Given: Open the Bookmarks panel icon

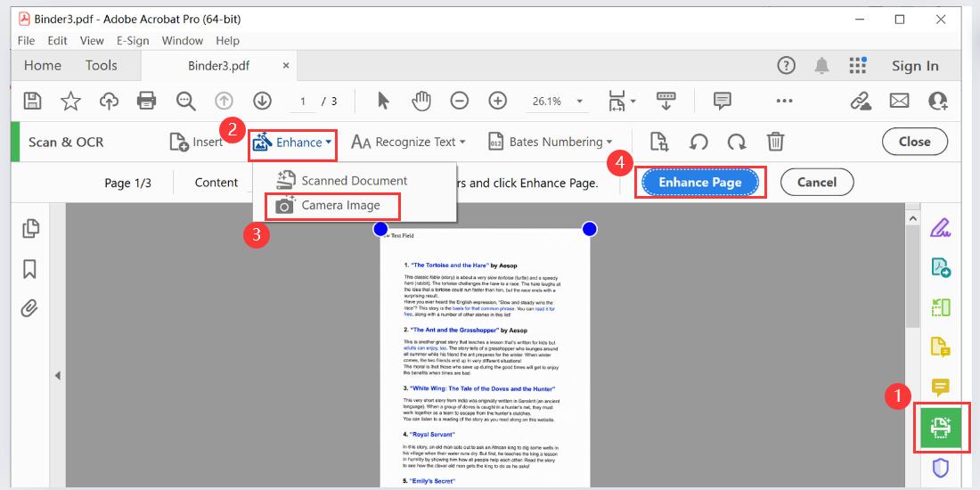Looking at the screenshot, I should coord(31,268).
